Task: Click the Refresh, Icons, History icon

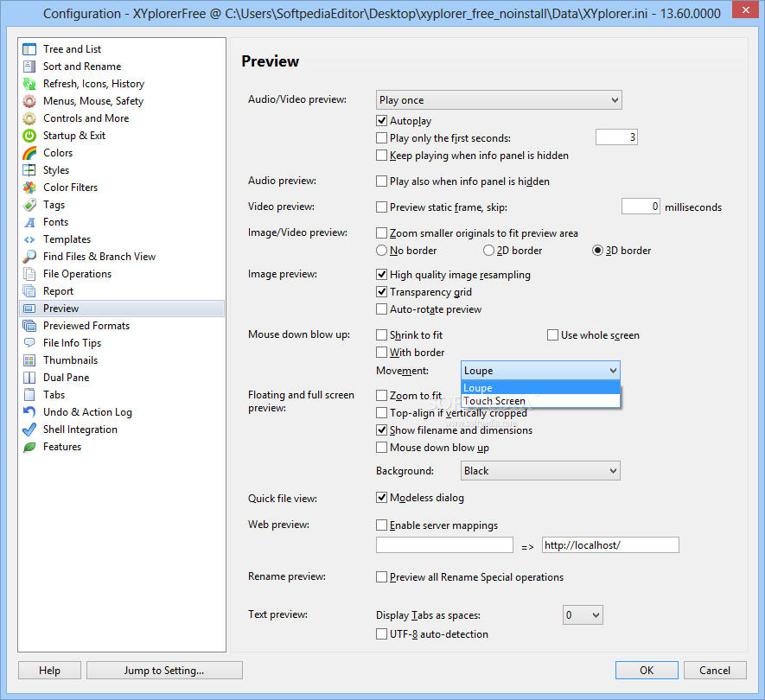Action: pos(29,84)
